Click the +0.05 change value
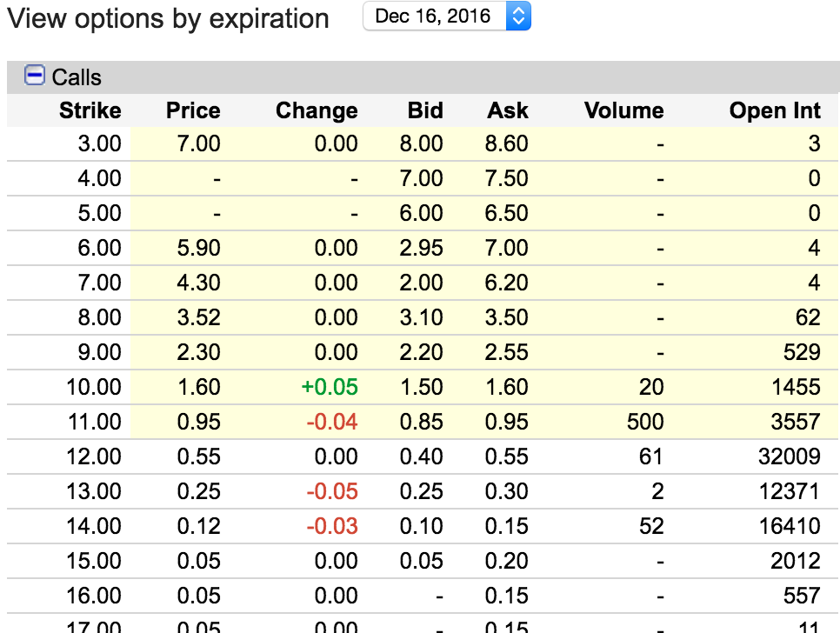The height and width of the screenshot is (633, 840). click(330, 387)
